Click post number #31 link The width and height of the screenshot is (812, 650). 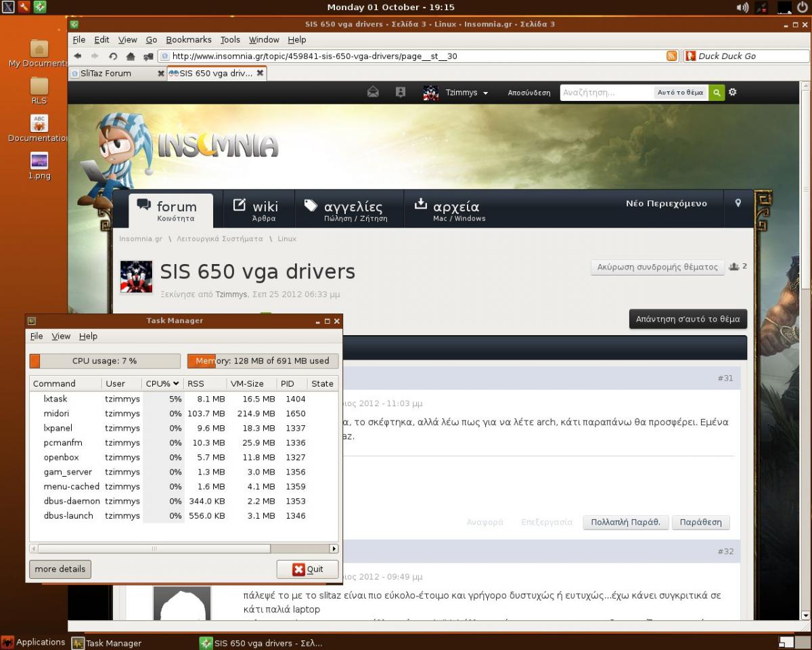pyautogui.click(x=725, y=378)
